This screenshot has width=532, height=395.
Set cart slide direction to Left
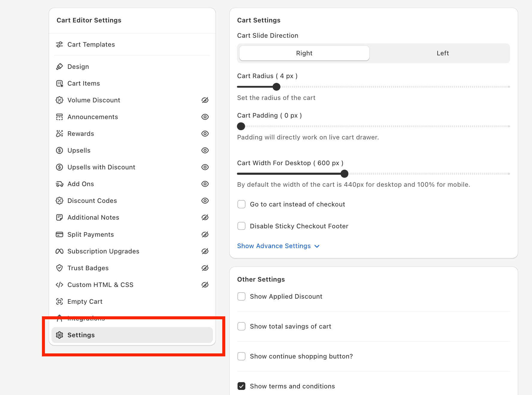point(442,53)
